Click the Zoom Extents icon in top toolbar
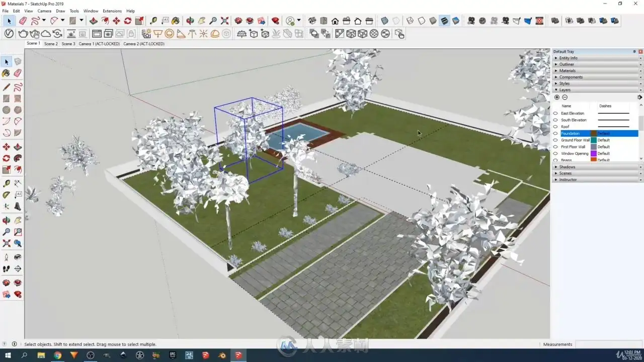This screenshot has width=644, height=362. click(225, 21)
